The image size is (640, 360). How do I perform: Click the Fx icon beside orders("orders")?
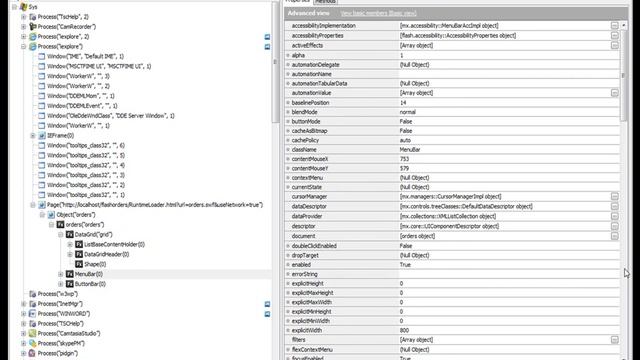[x=60, y=224]
